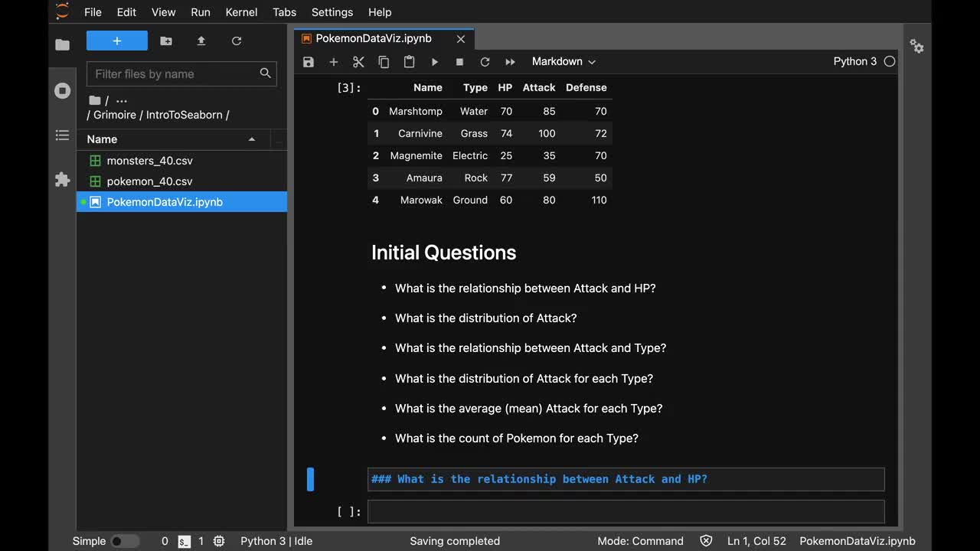Copy the selected cell

point(384,62)
